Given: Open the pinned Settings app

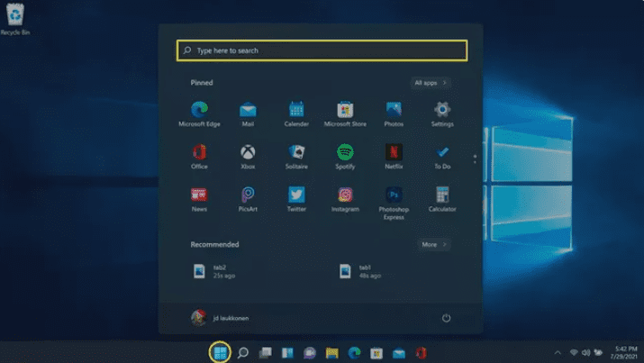Looking at the screenshot, I should pyautogui.click(x=442, y=112).
